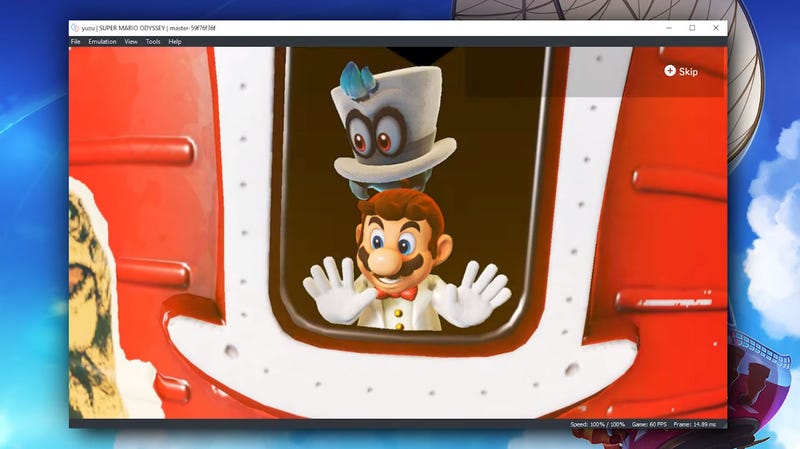Minimize the yuzu window
Image resolution: width=800 pixels, height=449 pixels.
point(669,28)
